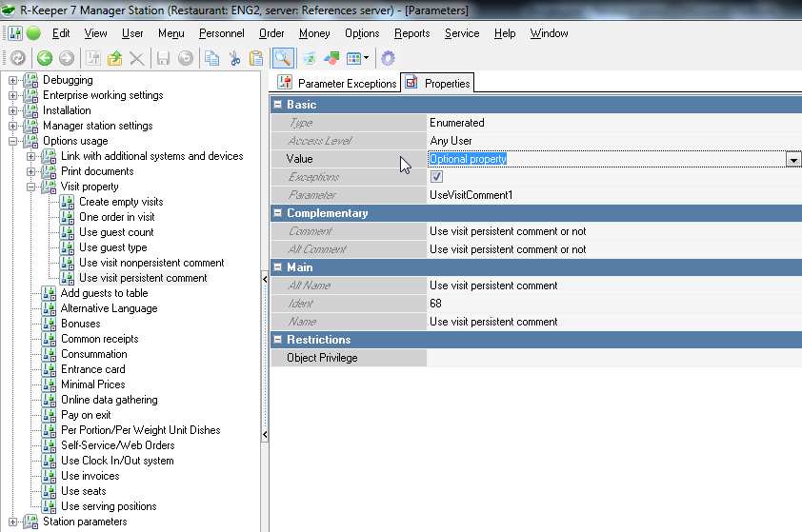The height and width of the screenshot is (532, 802).
Task: Click the grey parameters icon in toolbar
Action: (x=92, y=58)
